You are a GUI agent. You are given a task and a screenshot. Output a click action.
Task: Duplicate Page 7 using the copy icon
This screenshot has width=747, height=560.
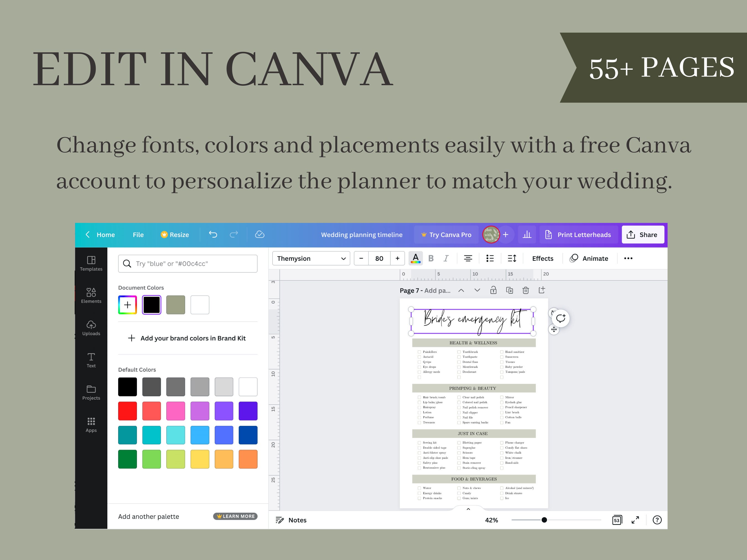[x=510, y=290]
